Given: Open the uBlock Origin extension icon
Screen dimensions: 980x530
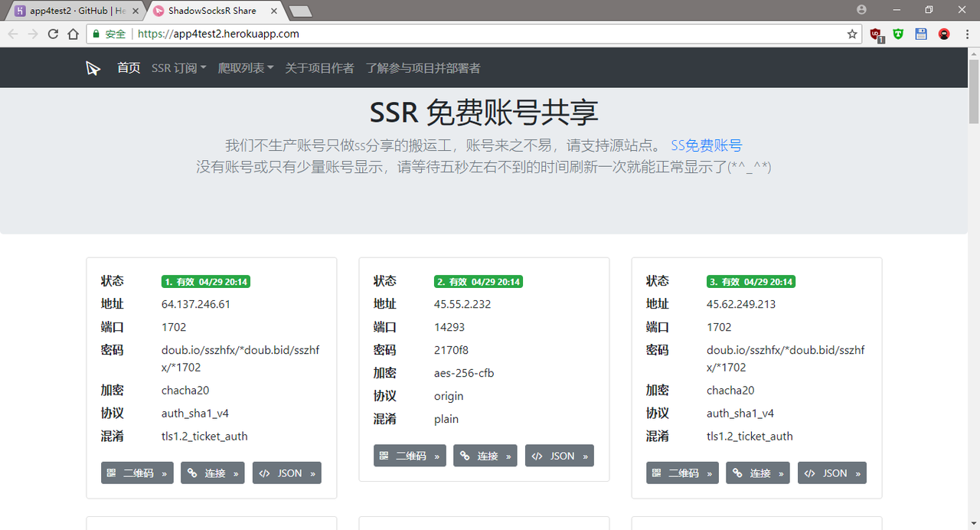Looking at the screenshot, I should click(877, 34).
